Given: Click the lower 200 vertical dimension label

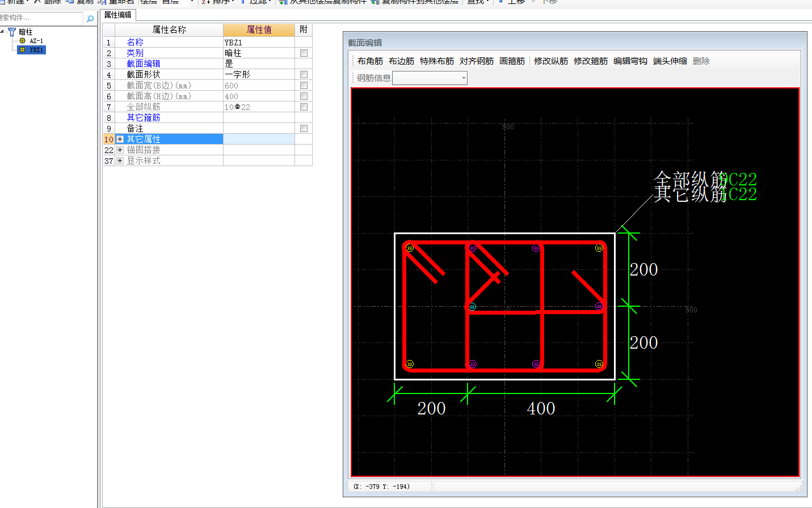Looking at the screenshot, I should pos(644,342).
